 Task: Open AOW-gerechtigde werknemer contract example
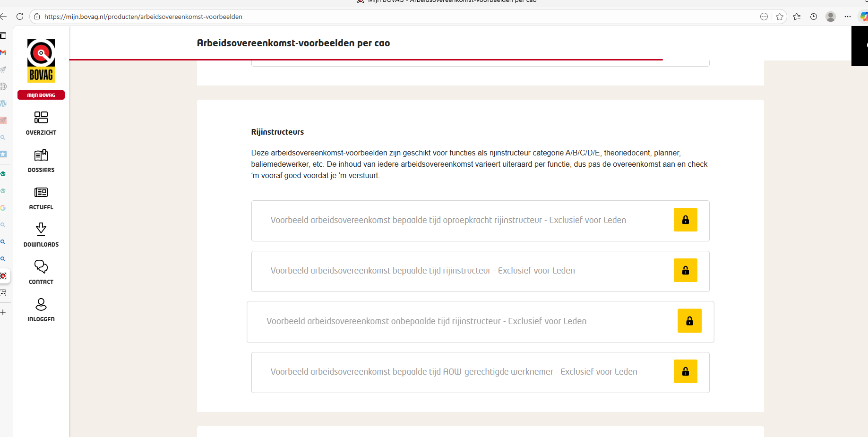click(x=454, y=372)
